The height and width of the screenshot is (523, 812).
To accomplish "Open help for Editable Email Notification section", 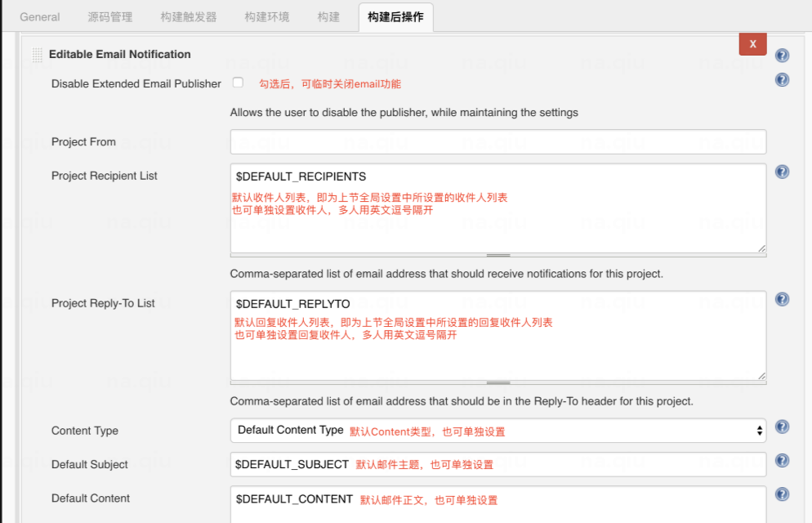I will pyautogui.click(x=782, y=56).
